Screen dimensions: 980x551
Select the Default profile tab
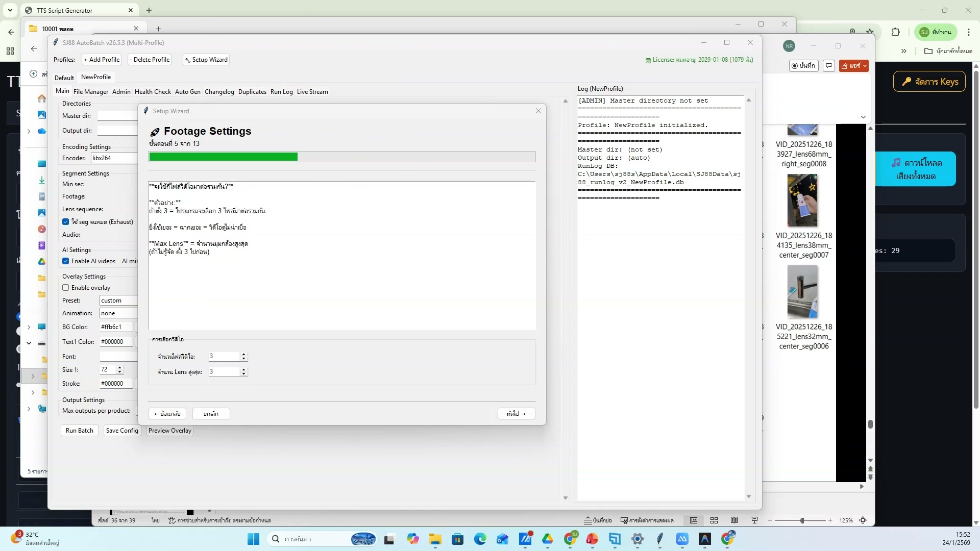(64, 77)
